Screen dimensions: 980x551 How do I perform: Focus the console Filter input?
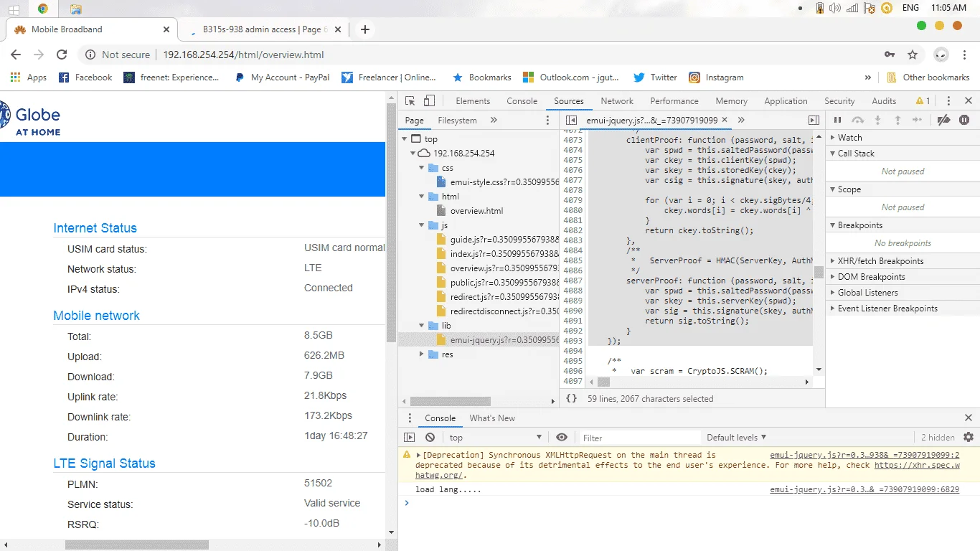(x=640, y=438)
